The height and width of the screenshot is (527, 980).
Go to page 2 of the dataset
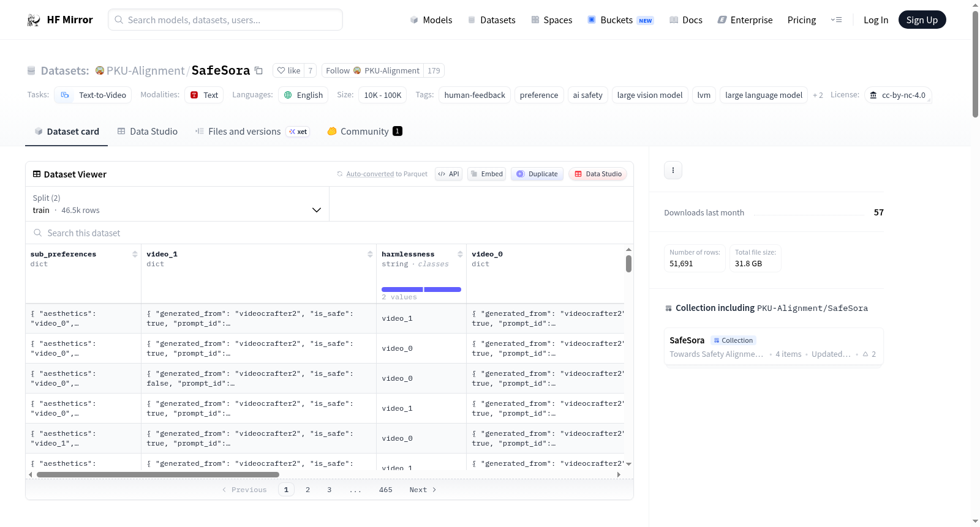point(307,490)
